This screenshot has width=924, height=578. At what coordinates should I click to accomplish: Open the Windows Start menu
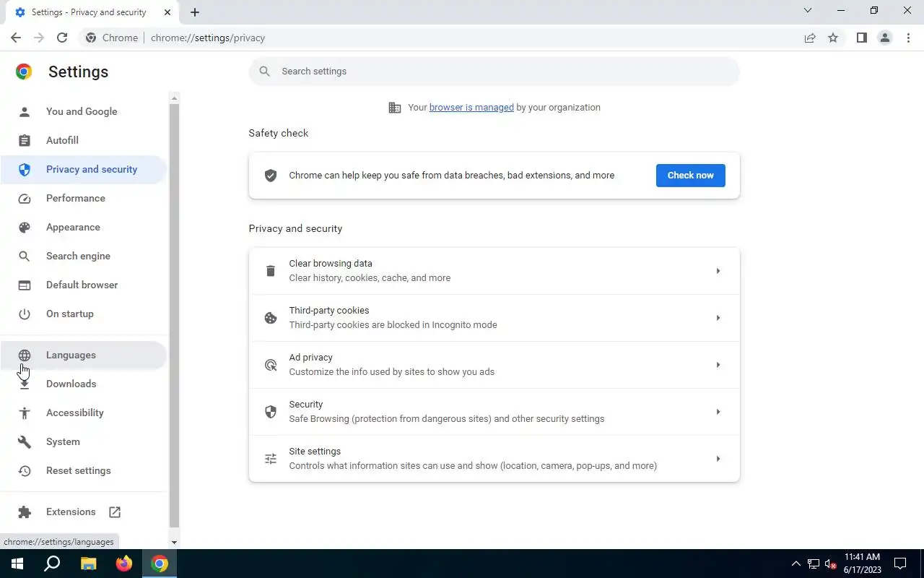click(17, 564)
